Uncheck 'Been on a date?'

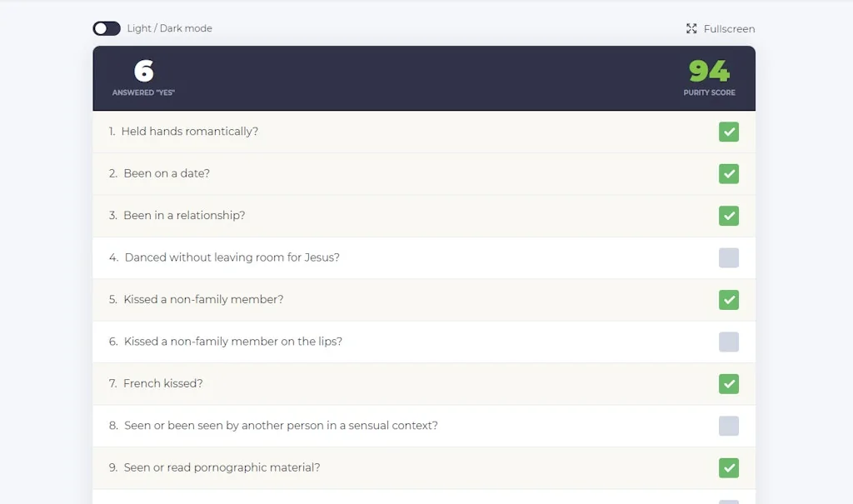[x=729, y=174]
